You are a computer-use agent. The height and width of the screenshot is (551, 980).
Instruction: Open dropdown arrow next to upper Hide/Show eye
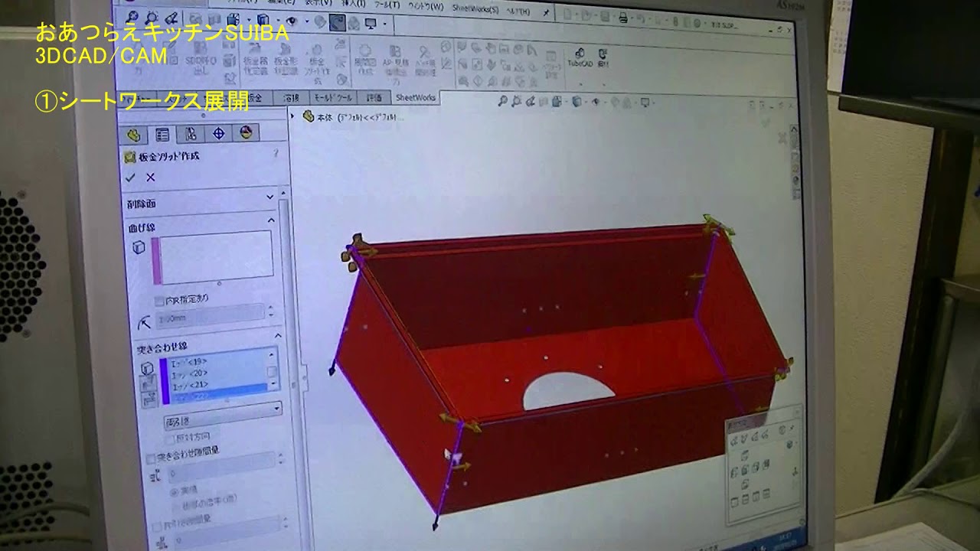pyautogui.click(x=306, y=21)
